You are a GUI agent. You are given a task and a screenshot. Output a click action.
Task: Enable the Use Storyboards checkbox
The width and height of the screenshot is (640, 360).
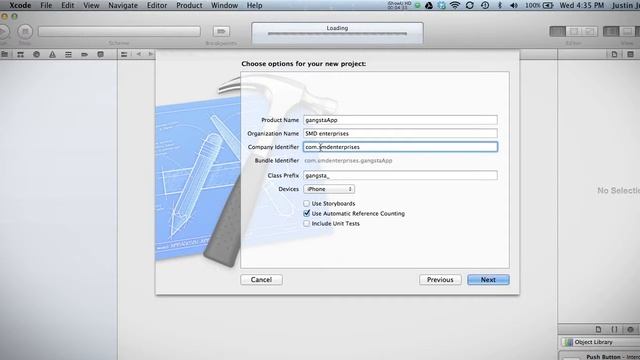pyautogui.click(x=307, y=203)
